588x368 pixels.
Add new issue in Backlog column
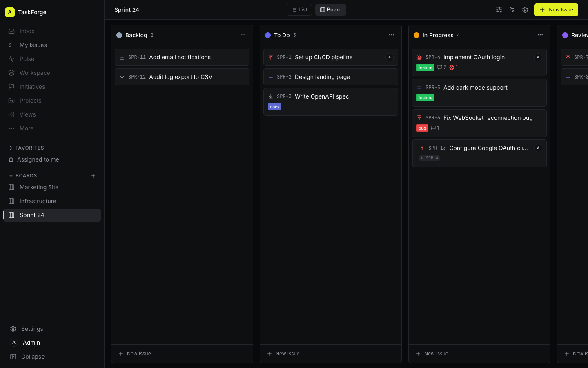pos(182,354)
